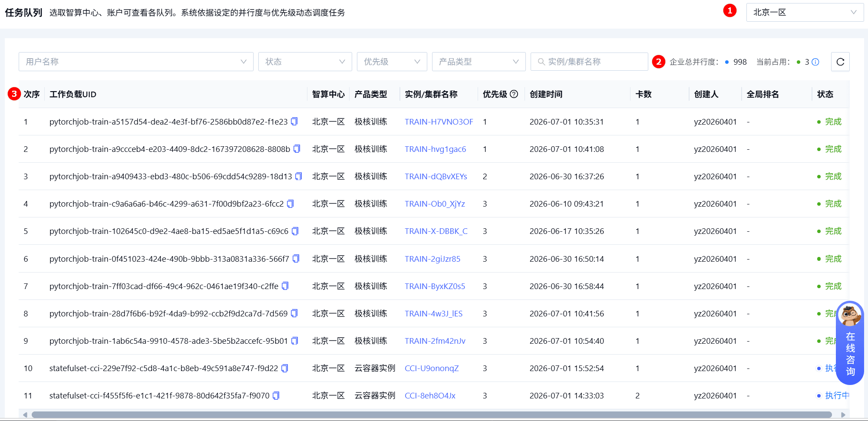Open instance TRAIN-4w3J_IES link
This screenshot has height=421, width=868.
[434, 314]
